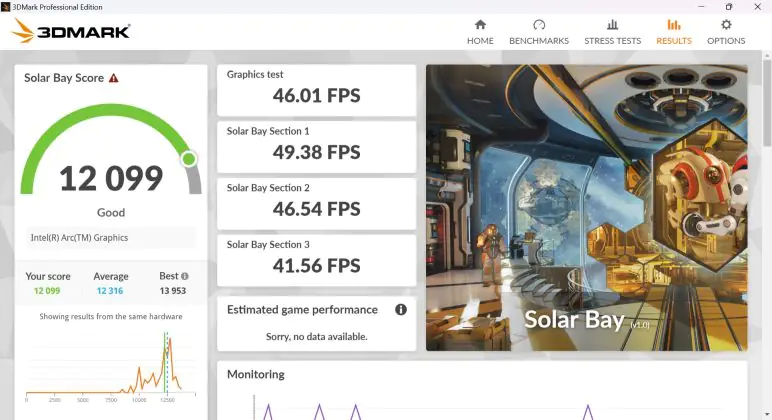This screenshot has height=420, width=772.
Task: Click the Stress Tests chart icon
Action: point(612,25)
